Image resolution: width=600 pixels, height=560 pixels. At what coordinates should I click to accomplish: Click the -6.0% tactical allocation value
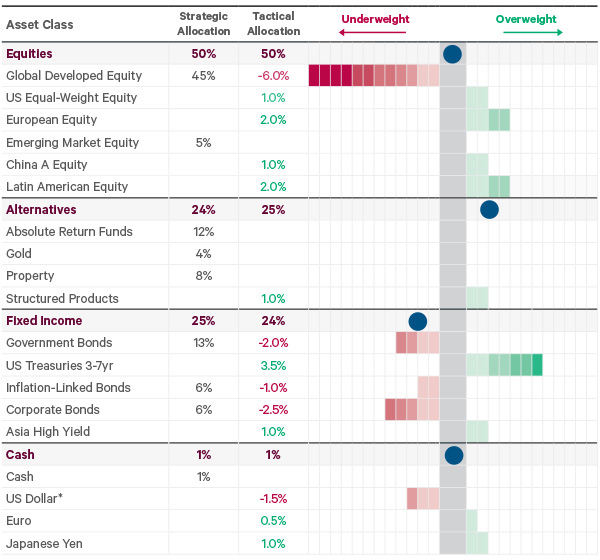tap(273, 76)
